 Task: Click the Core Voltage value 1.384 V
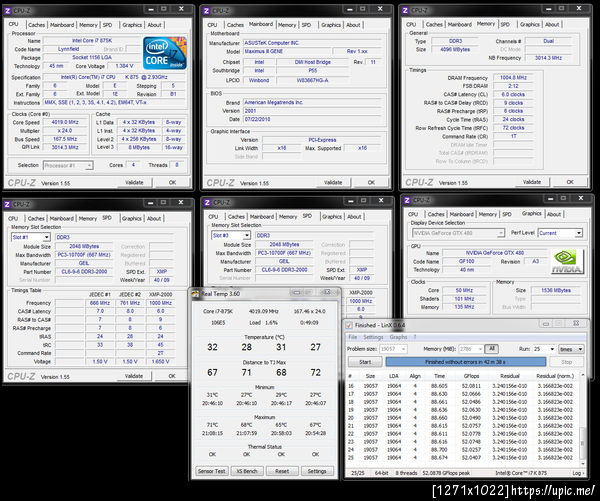coord(124,66)
